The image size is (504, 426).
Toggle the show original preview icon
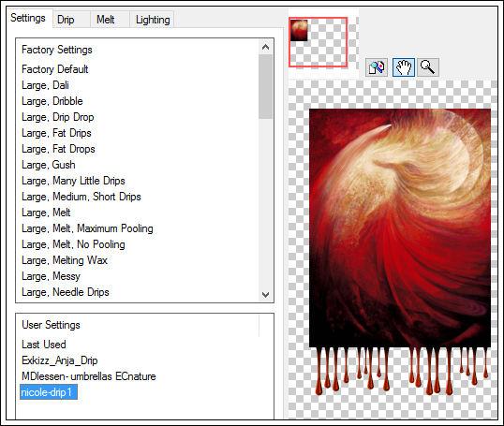(377, 67)
